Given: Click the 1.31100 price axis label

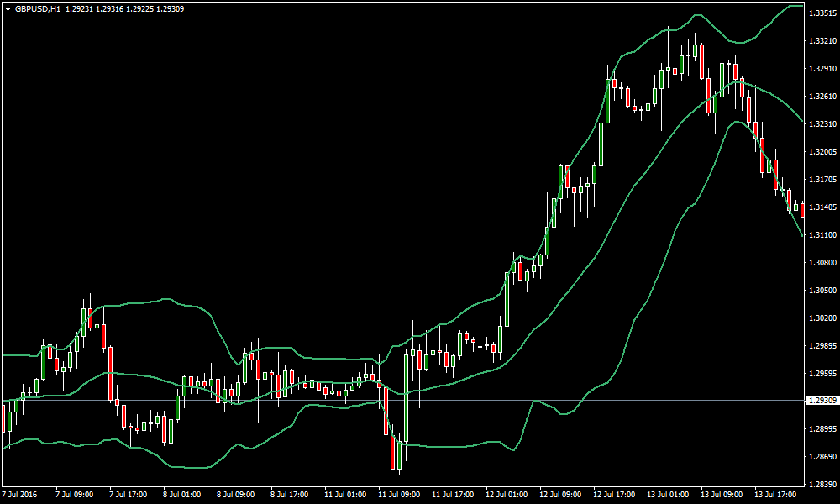Looking at the screenshot, I should 822,235.
